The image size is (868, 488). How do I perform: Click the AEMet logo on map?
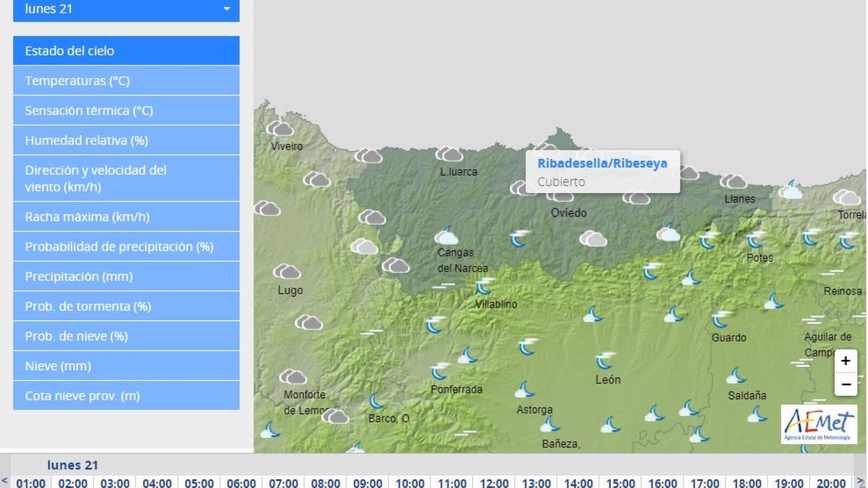(x=819, y=424)
